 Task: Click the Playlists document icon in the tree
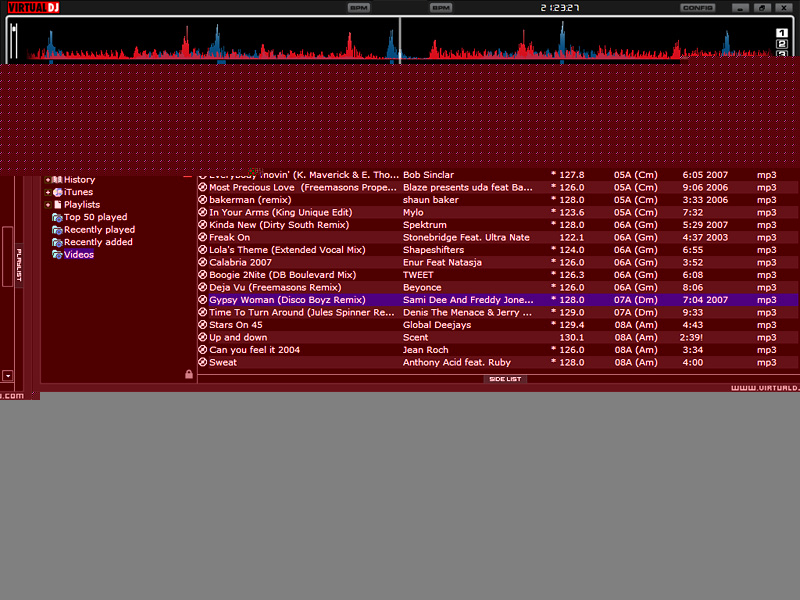pos(58,205)
